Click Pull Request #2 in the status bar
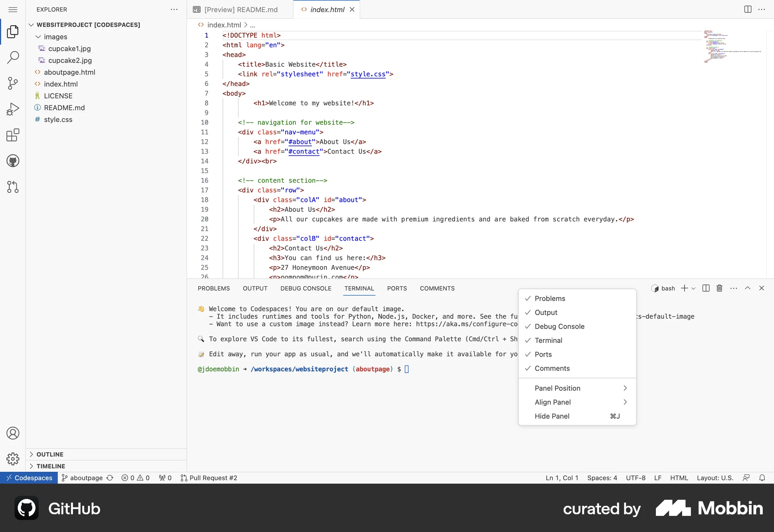 click(x=209, y=478)
